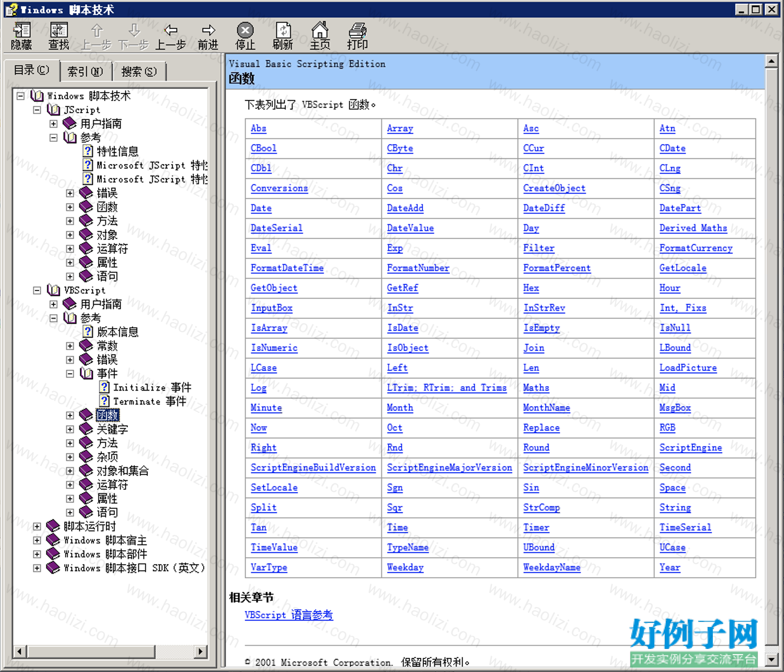
Task: Click the 隐藏 (Hide) toolbar icon
Action: [21, 30]
